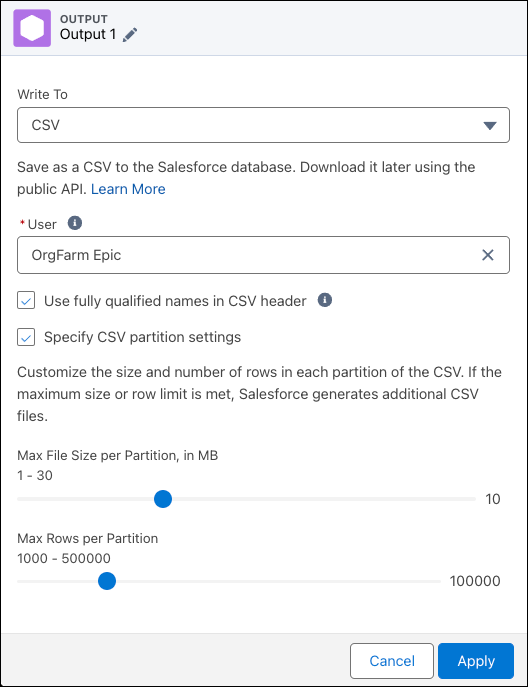Clear the OrgFarm Epic user selection
The width and height of the screenshot is (528, 687).
point(488,255)
